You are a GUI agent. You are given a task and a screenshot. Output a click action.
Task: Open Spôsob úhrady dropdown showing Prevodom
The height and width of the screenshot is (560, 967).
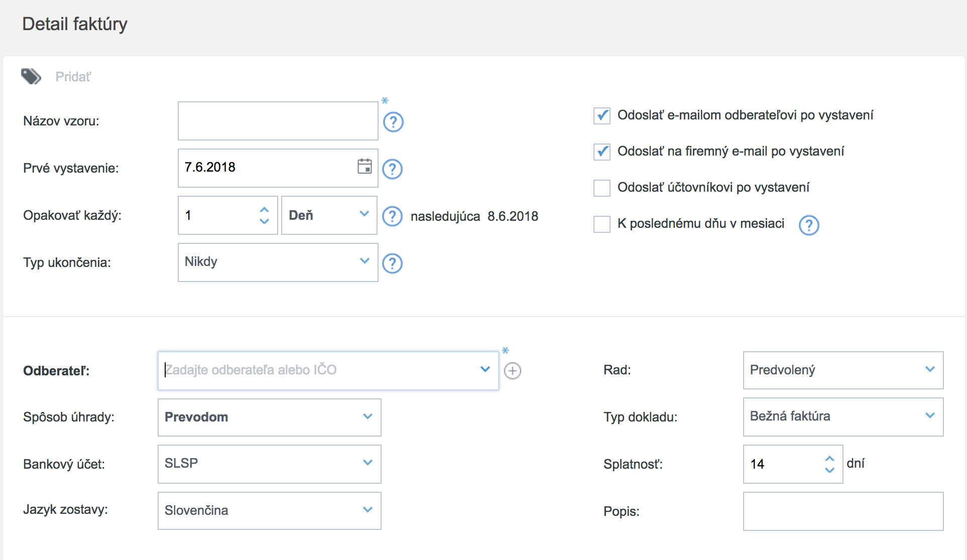tap(269, 417)
